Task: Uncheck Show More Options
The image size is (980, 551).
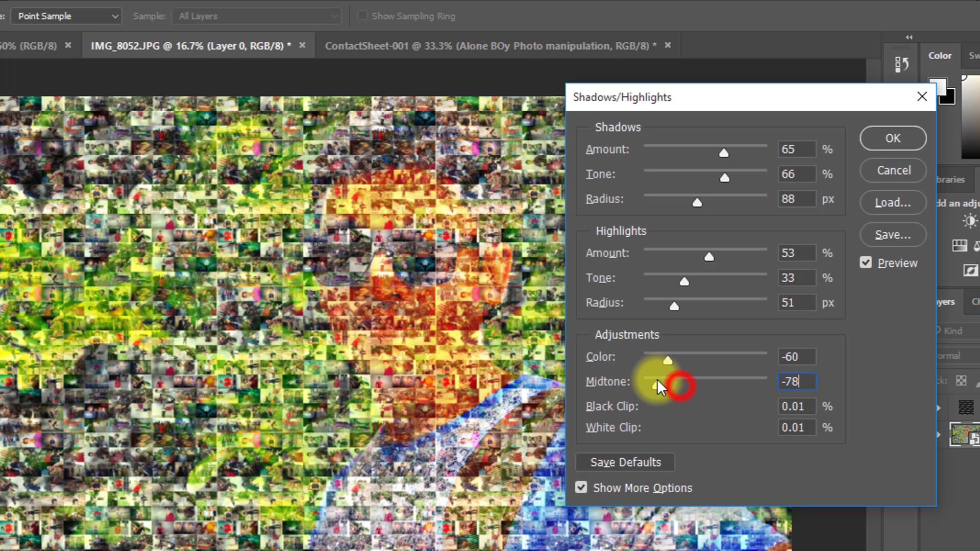Action: (581, 487)
